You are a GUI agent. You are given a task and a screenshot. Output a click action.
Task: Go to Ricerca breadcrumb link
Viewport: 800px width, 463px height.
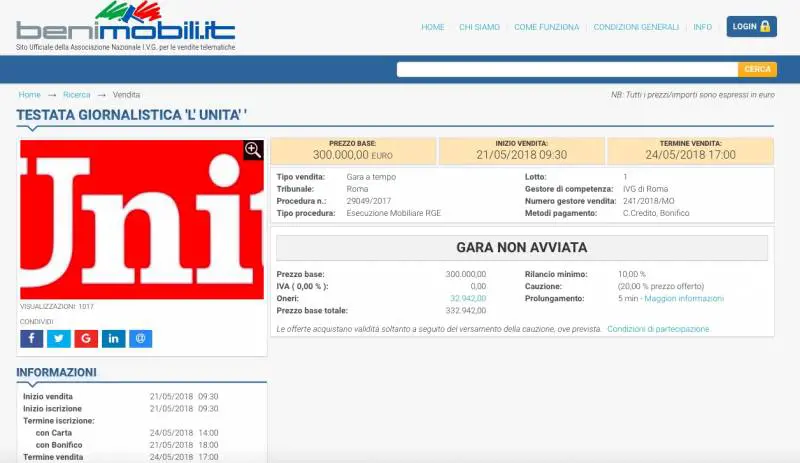[77, 95]
